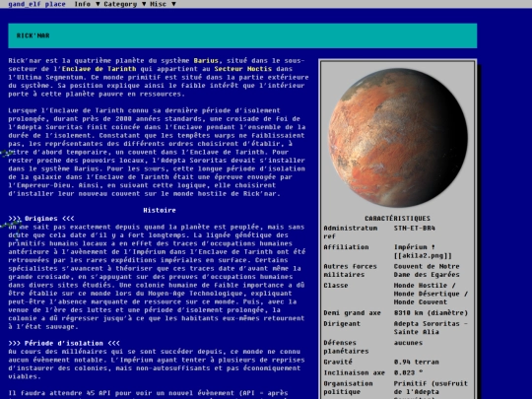Click the Histoire section heading
Image resolution: width=532 pixels, height=399 pixels.
coord(160,211)
